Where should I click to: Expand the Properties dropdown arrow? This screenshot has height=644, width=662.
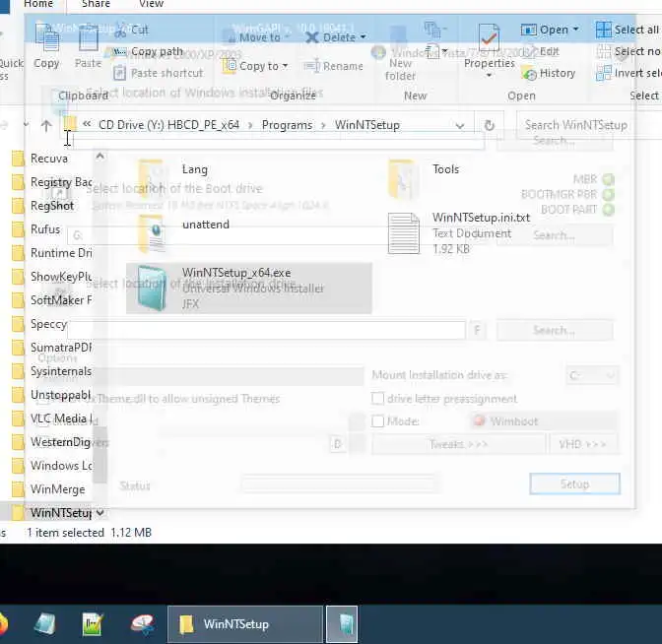click(489, 75)
